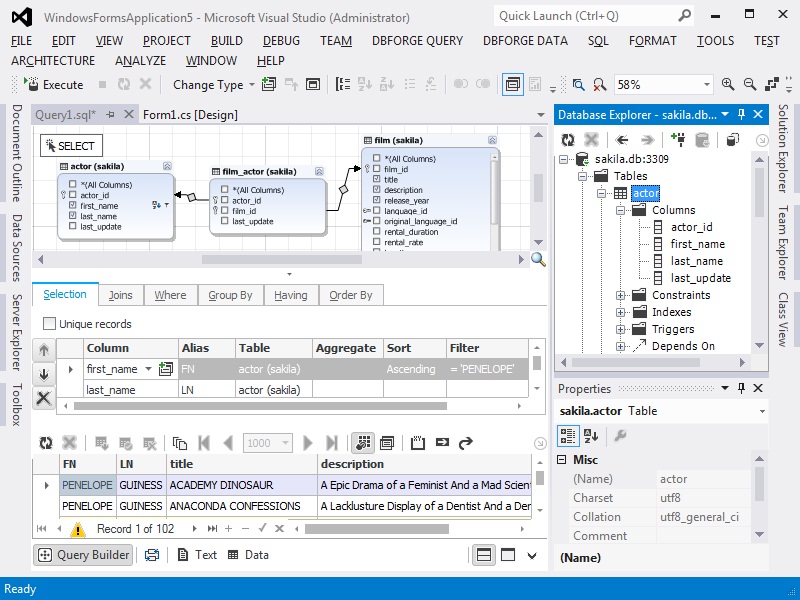Click the Categorized icon in Properties
Image resolution: width=800 pixels, height=600 pixels.
(x=567, y=436)
